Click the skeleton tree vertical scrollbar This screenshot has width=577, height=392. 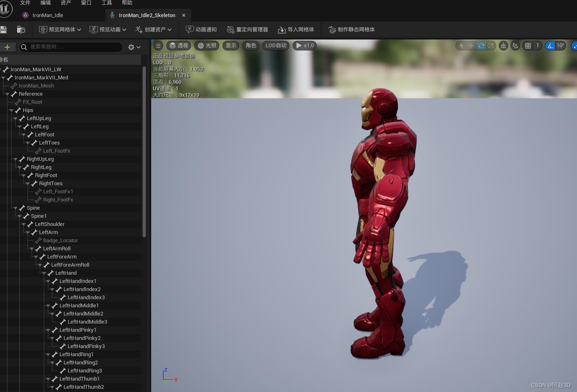pyautogui.click(x=144, y=152)
